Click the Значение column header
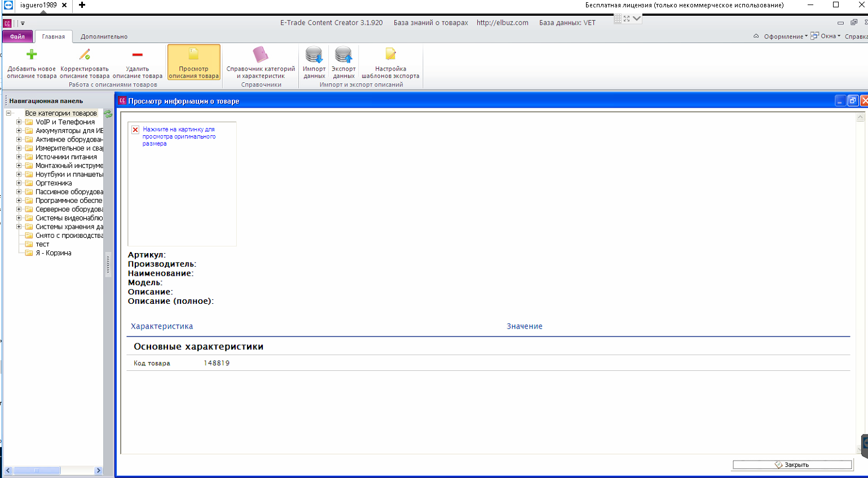 (525, 326)
